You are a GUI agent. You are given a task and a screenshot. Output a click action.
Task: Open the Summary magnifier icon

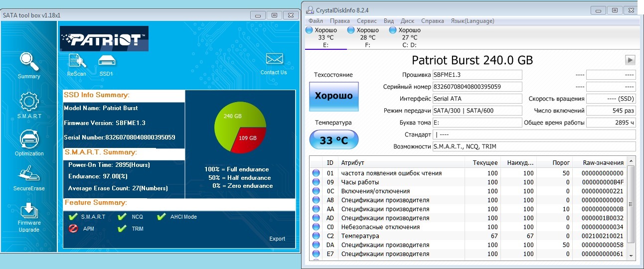[x=29, y=62]
